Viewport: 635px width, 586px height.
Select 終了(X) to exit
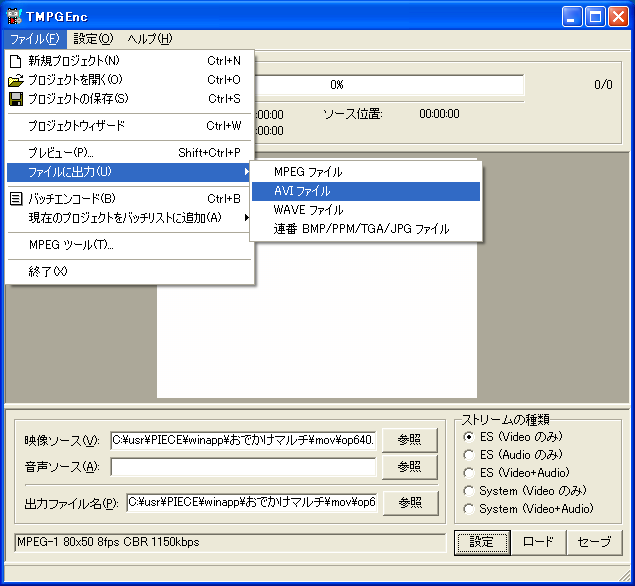pos(130,272)
